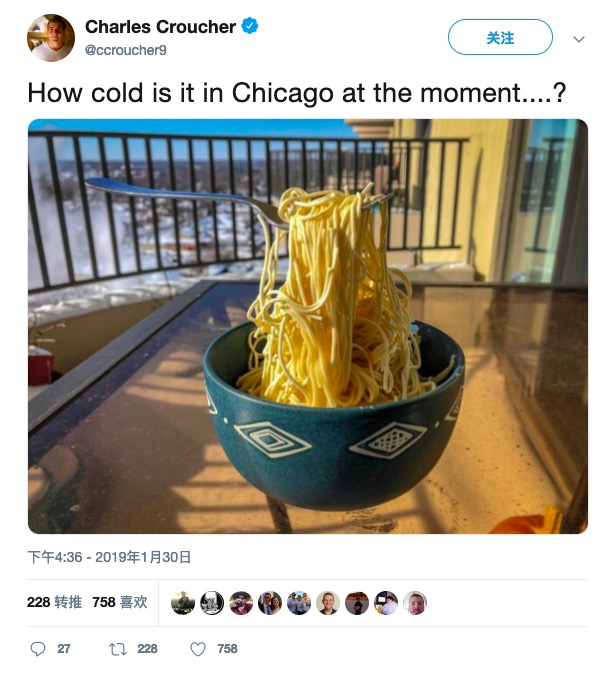View the 758 喜欢 likes list
This screenshot has width=611, height=675.
pos(120,602)
